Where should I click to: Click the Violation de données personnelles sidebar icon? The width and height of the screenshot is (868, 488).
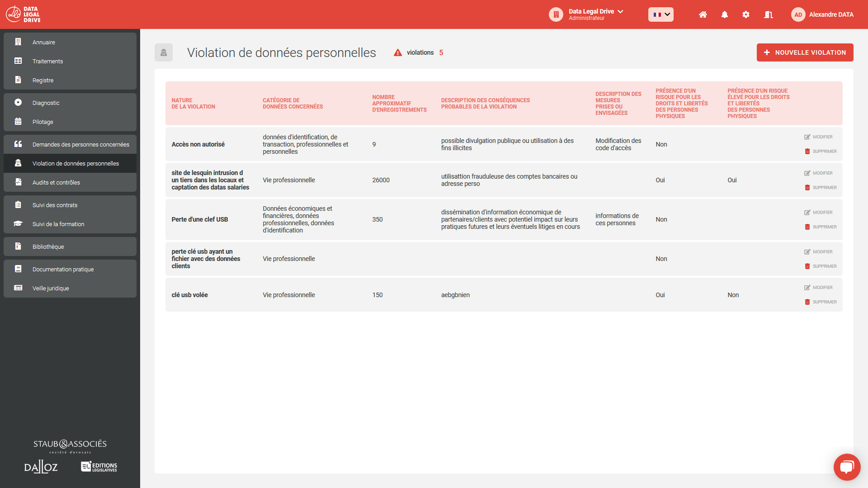coord(18,163)
